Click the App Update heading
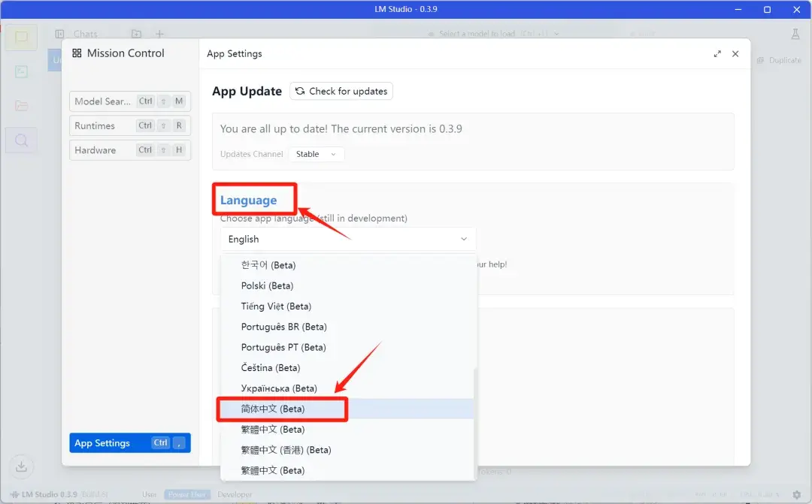 click(247, 91)
